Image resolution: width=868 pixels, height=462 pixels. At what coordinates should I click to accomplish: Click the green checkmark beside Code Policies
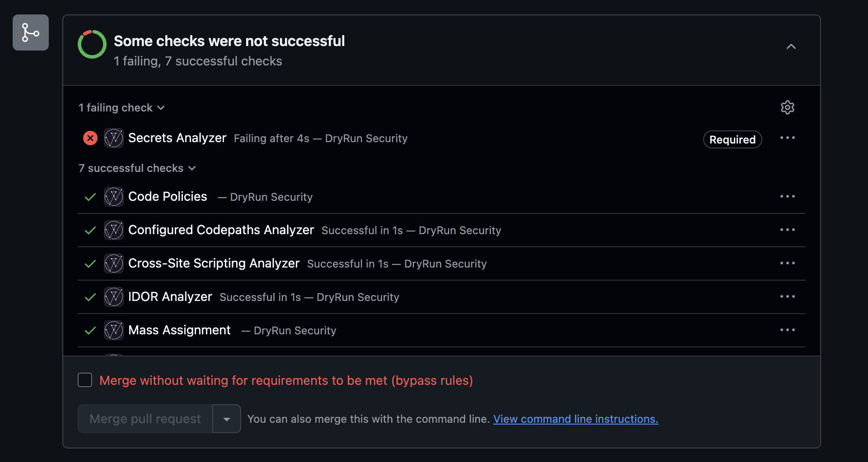point(90,197)
